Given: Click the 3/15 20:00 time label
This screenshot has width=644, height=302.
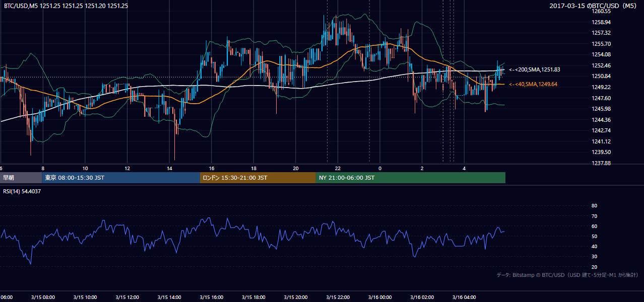Looking at the screenshot, I should coord(295,297).
